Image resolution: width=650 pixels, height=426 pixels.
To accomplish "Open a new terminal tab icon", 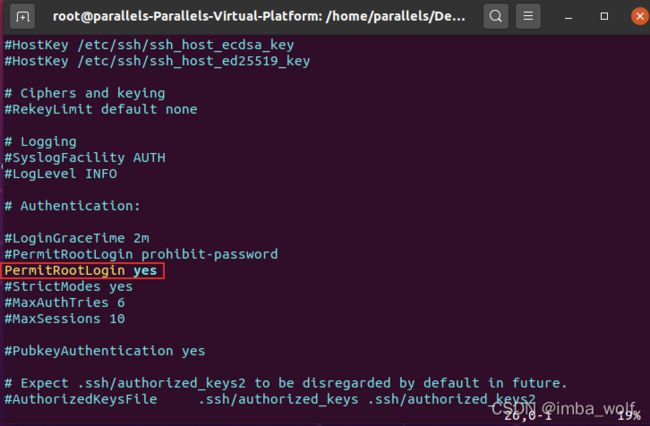I will point(22,17).
